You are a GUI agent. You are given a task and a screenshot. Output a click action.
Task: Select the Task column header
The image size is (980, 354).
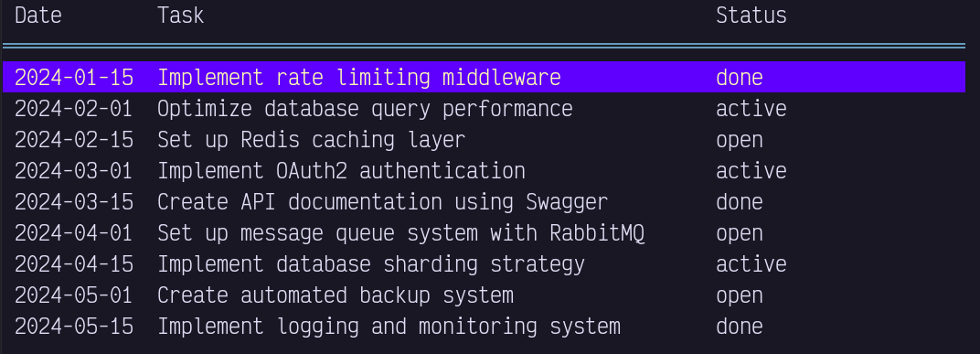[x=181, y=15]
